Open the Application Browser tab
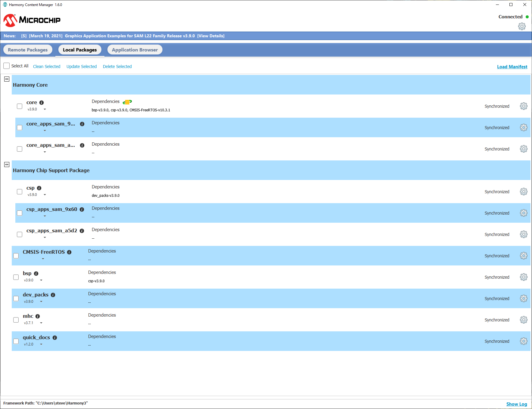Screen dimensions: 532x409 (x=135, y=49)
